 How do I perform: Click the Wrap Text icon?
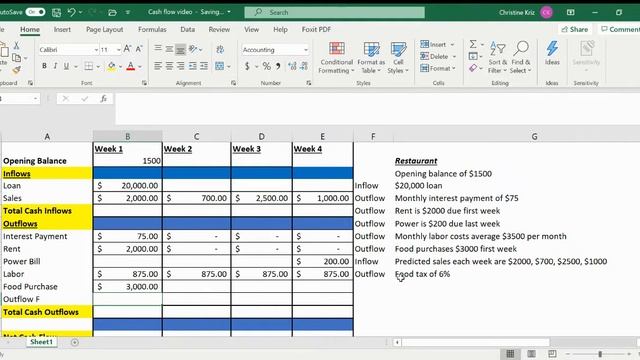(x=220, y=49)
